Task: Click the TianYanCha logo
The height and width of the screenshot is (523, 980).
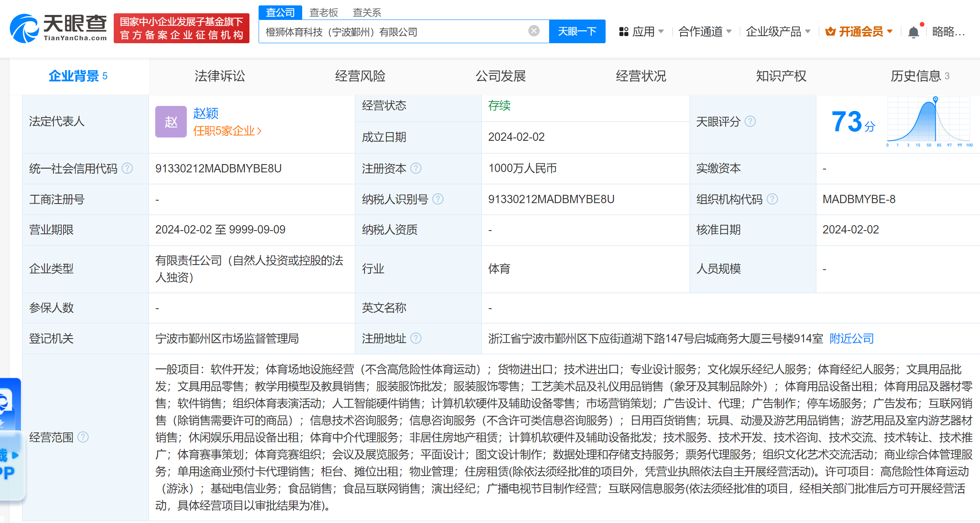Action: [58, 28]
